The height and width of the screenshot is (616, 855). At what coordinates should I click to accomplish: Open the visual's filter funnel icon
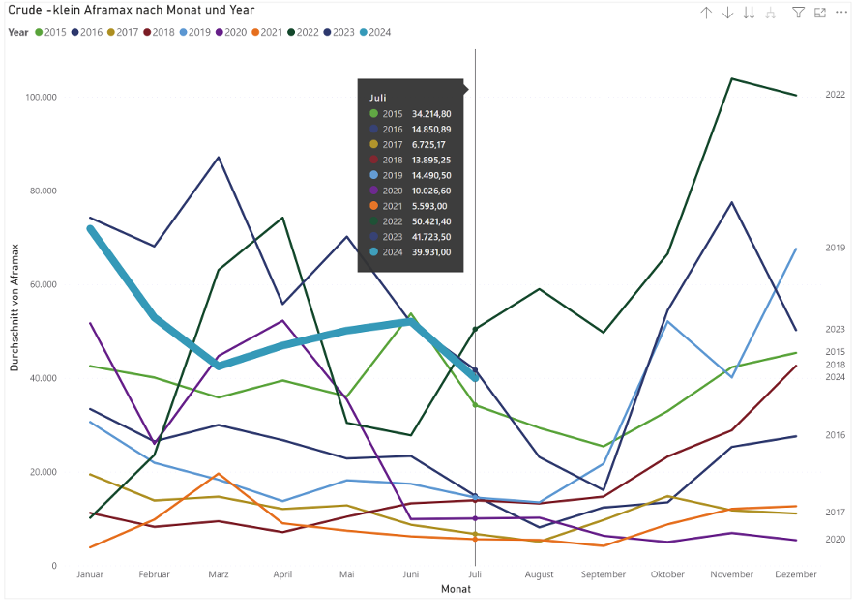click(798, 13)
